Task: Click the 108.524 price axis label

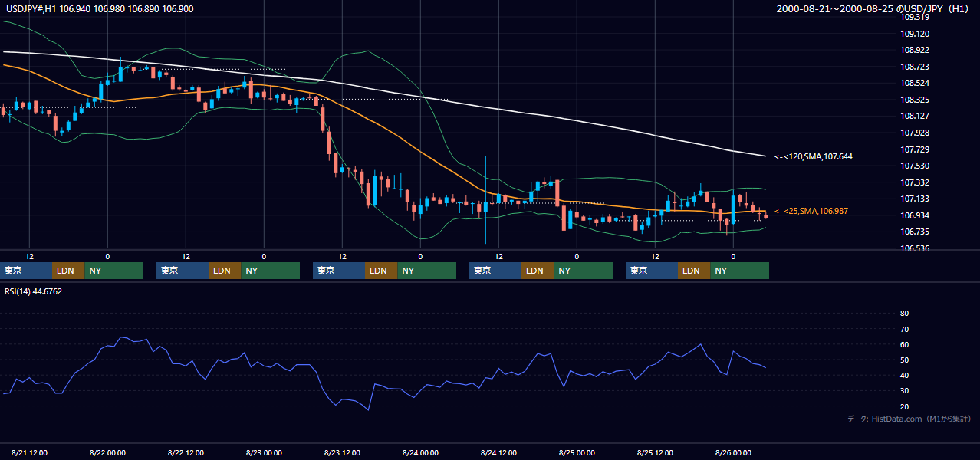Action: [x=915, y=83]
